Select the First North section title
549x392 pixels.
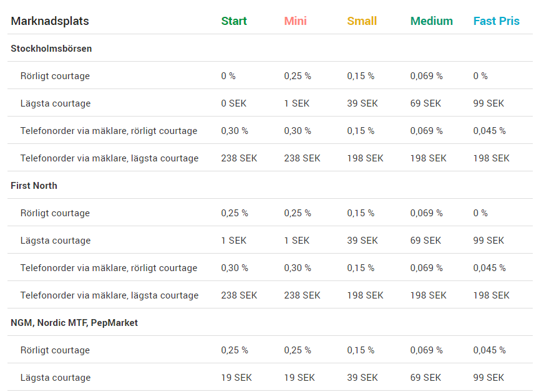34,186
